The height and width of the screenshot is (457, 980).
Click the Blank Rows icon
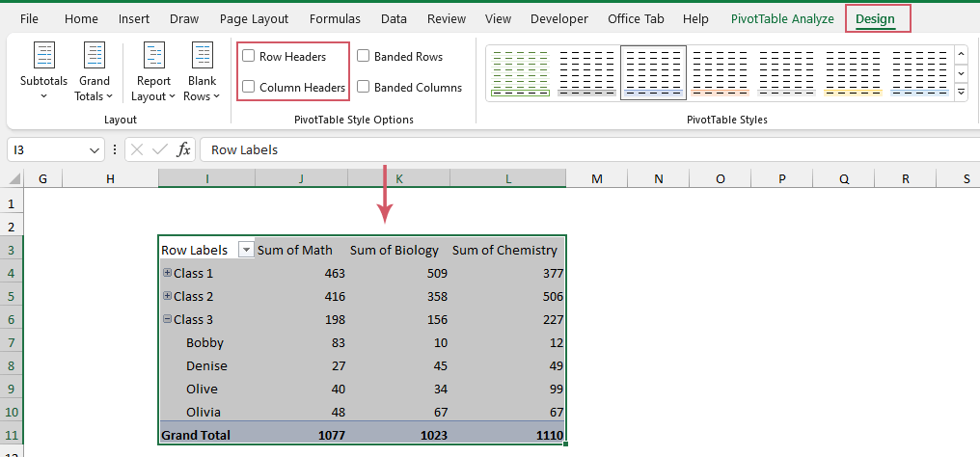point(203,55)
